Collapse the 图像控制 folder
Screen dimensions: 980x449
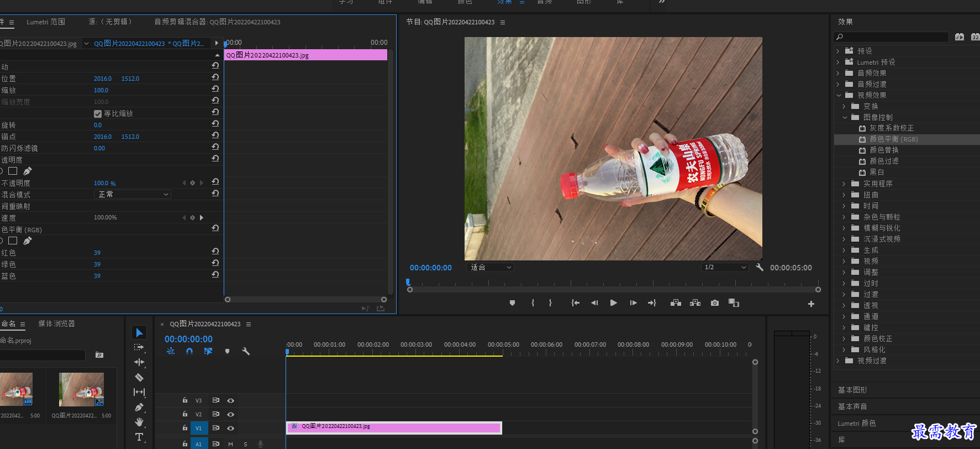pos(845,117)
